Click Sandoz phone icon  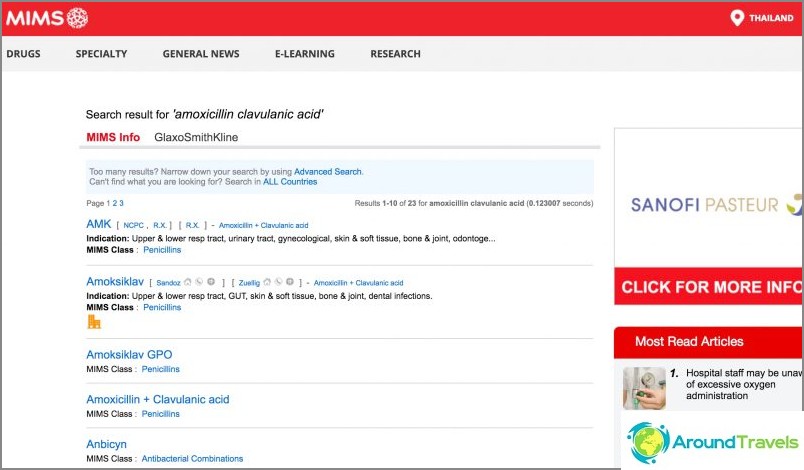pos(199,282)
